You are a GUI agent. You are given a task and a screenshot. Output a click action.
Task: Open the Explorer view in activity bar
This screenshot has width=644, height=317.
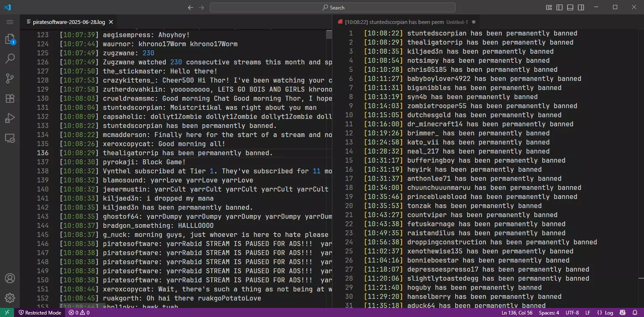pyautogui.click(x=10, y=39)
